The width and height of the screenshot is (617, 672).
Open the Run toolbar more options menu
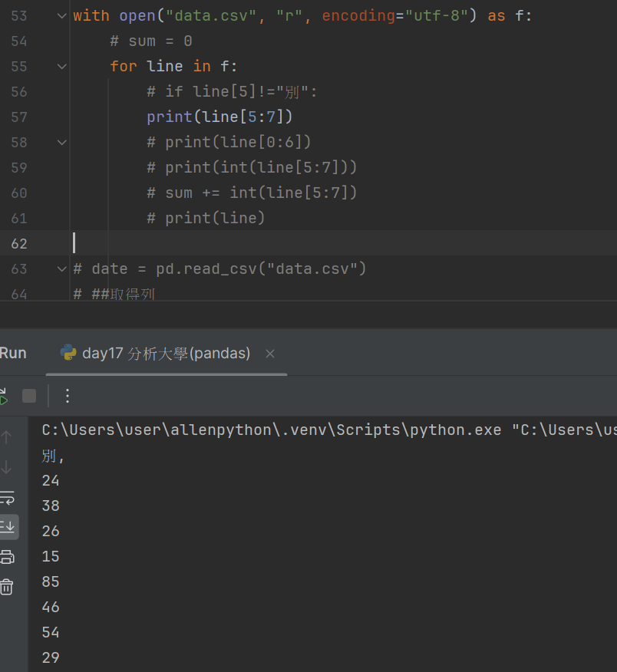coord(68,396)
